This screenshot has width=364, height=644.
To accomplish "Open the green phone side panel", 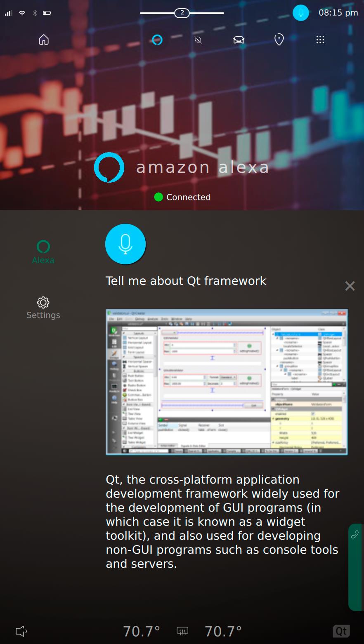I will click(x=355, y=566).
